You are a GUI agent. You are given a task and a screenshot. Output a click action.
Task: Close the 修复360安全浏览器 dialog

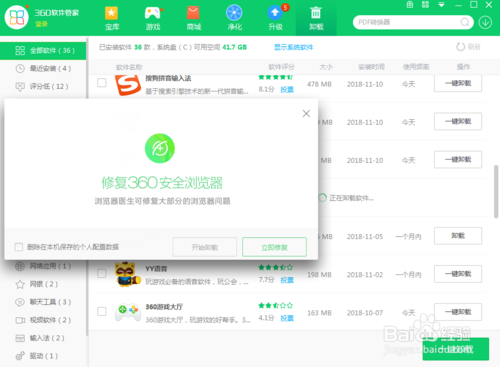coord(306,114)
